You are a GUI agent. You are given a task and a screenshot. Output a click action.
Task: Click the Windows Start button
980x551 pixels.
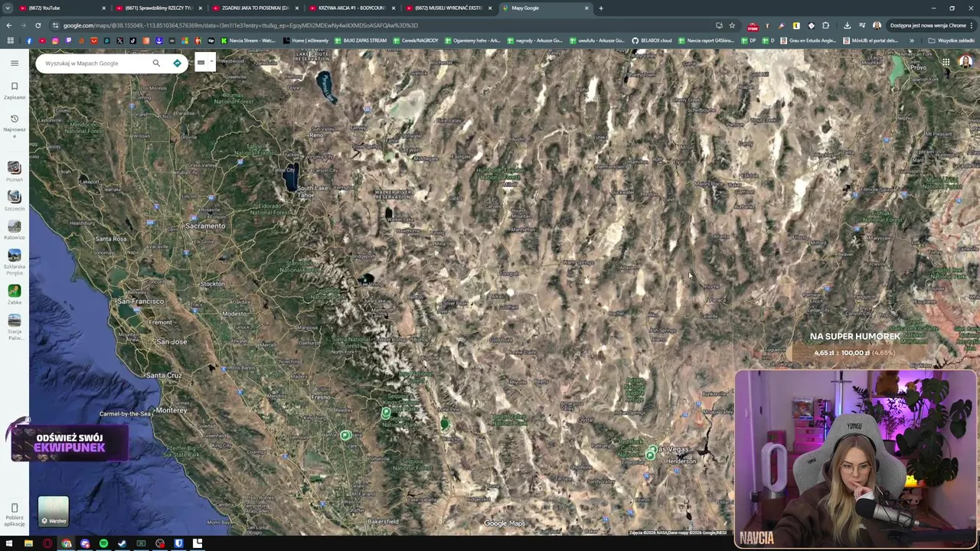click(10, 543)
